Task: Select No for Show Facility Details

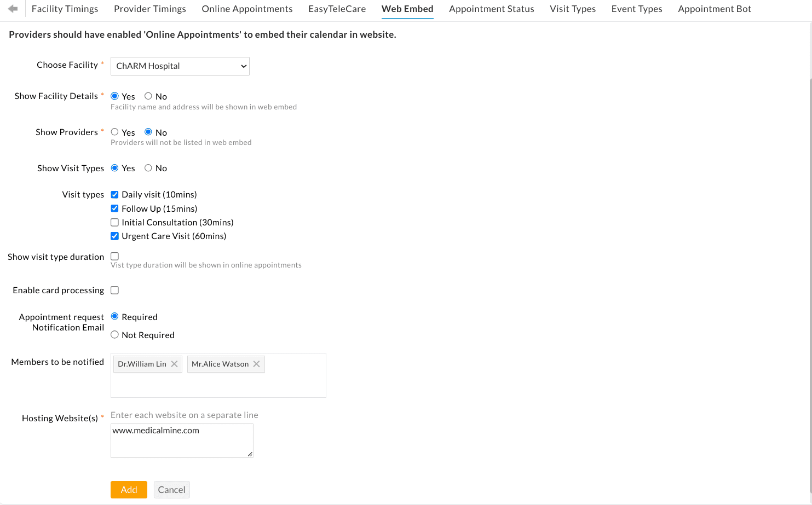Action: tap(148, 96)
